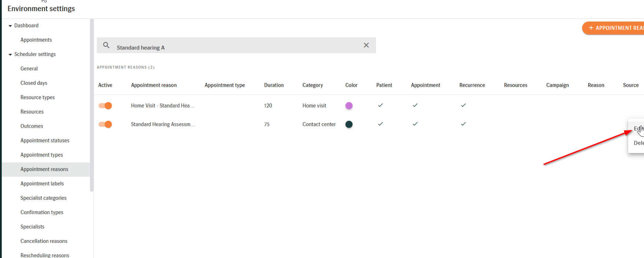The width and height of the screenshot is (644, 258).
Task: Focus the Standard hearing A search field
Action: point(236,45)
